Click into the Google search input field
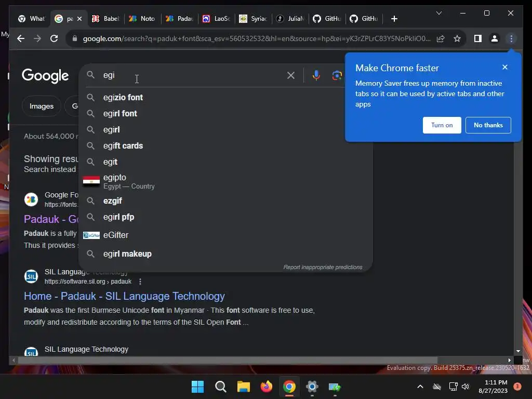The height and width of the screenshot is (399, 532). (x=192, y=75)
